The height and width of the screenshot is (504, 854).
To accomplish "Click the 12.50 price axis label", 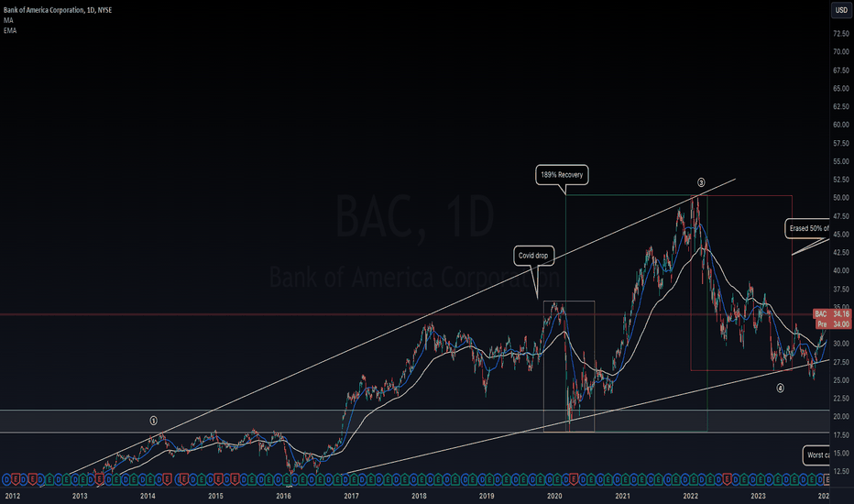I will click(841, 471).
